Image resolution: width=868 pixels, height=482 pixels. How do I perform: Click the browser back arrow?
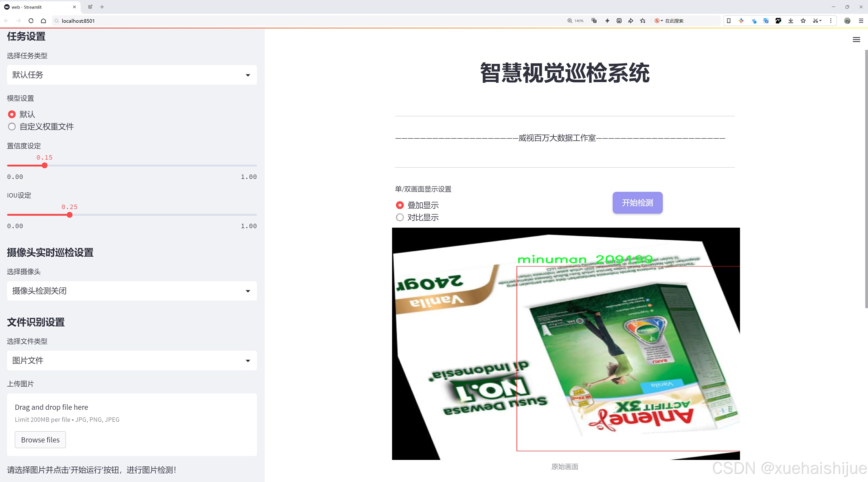click(x=6, y=20)
